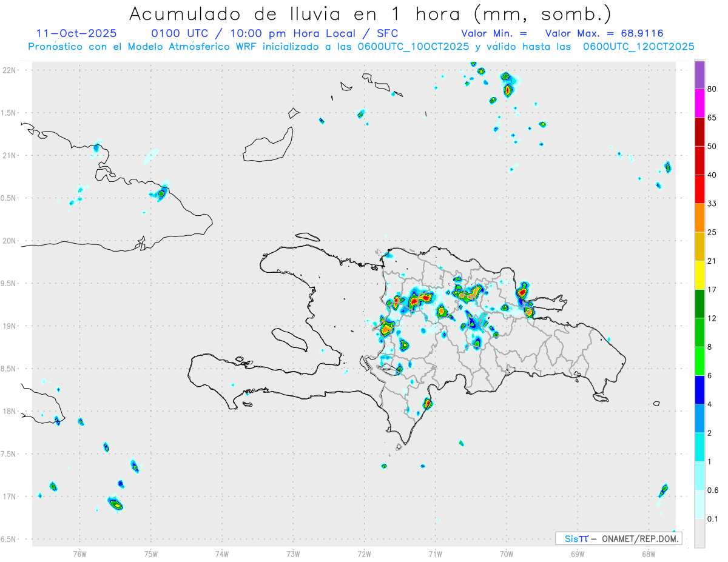Click the colorbar label '0.6'
728x562 pixels.
[x=713, y=490]
